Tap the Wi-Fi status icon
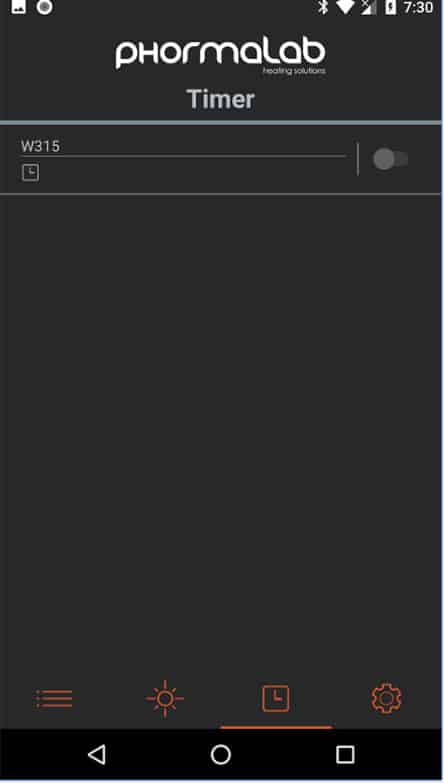Screen dimensions: 444x783 [x=345, y=6]
